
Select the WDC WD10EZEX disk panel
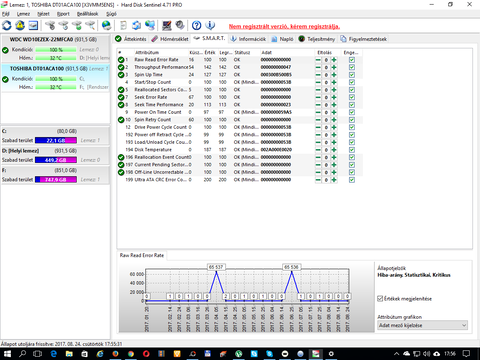(55, 49)
